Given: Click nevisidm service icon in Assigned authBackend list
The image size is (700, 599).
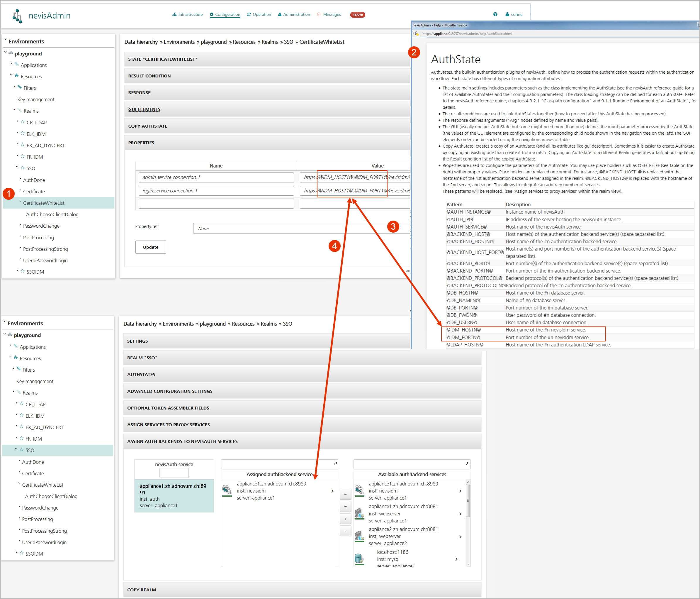Looking at the screenshot, I should (227, 490).
